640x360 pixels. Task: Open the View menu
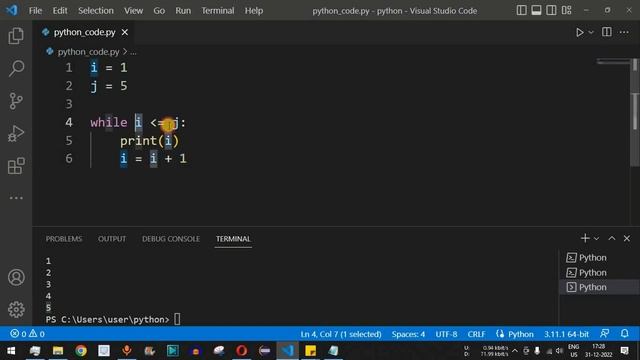(133, 11)
